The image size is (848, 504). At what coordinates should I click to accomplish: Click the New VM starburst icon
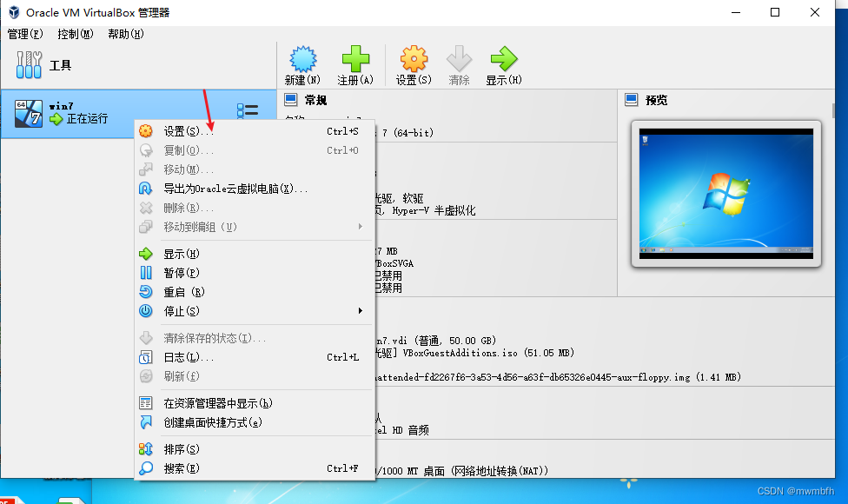(303, 58)
